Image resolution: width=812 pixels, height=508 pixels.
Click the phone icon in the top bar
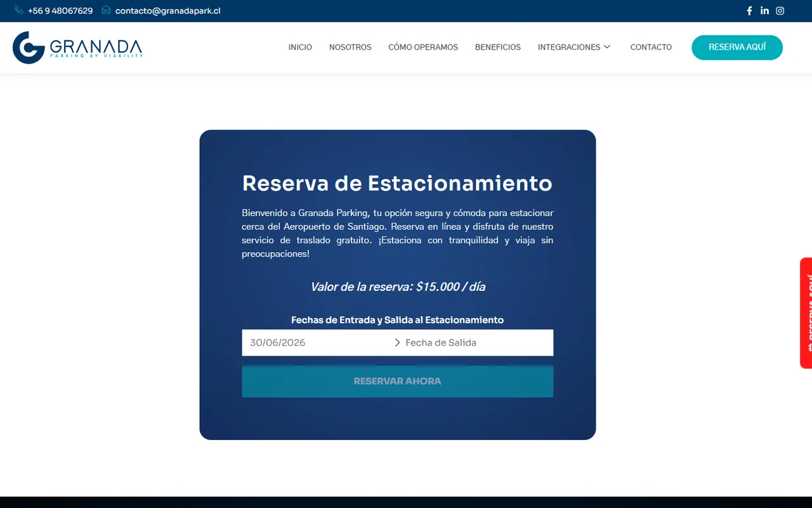point(19,10)
